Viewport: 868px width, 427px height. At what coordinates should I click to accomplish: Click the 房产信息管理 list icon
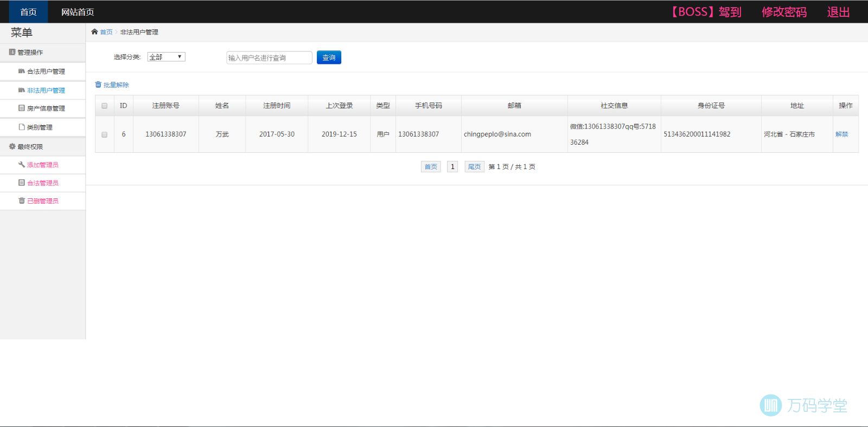coord(22,108)
